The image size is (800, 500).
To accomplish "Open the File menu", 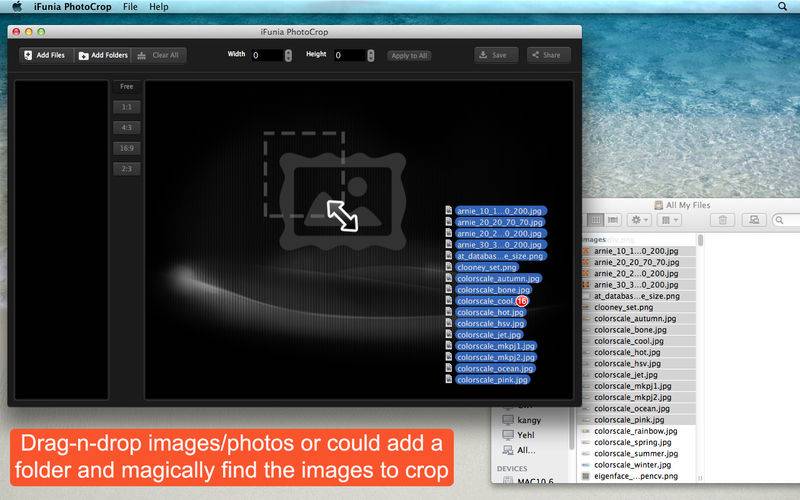I will click(130, 7).
